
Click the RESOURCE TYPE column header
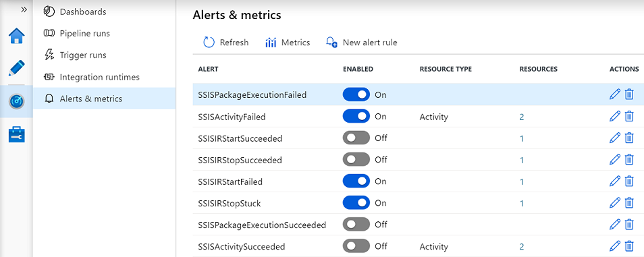[x=446, y=69]
